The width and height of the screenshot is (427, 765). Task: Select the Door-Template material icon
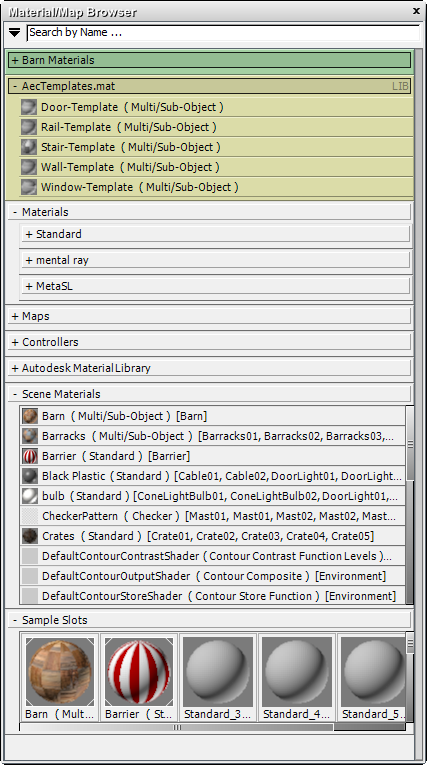[x=29, y=107]
